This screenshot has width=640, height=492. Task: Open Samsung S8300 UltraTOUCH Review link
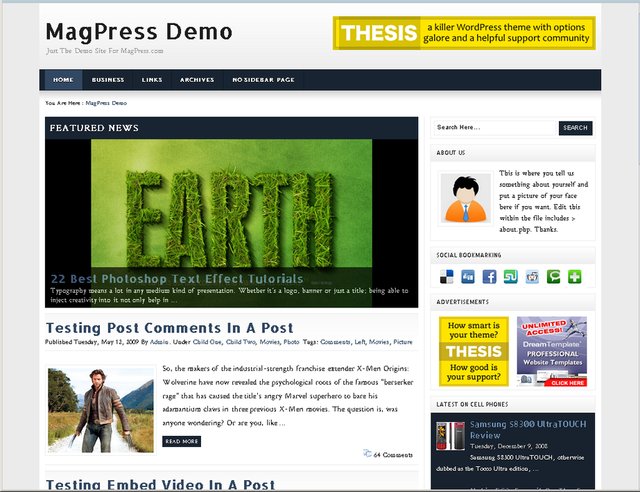[x=528, y=430]
